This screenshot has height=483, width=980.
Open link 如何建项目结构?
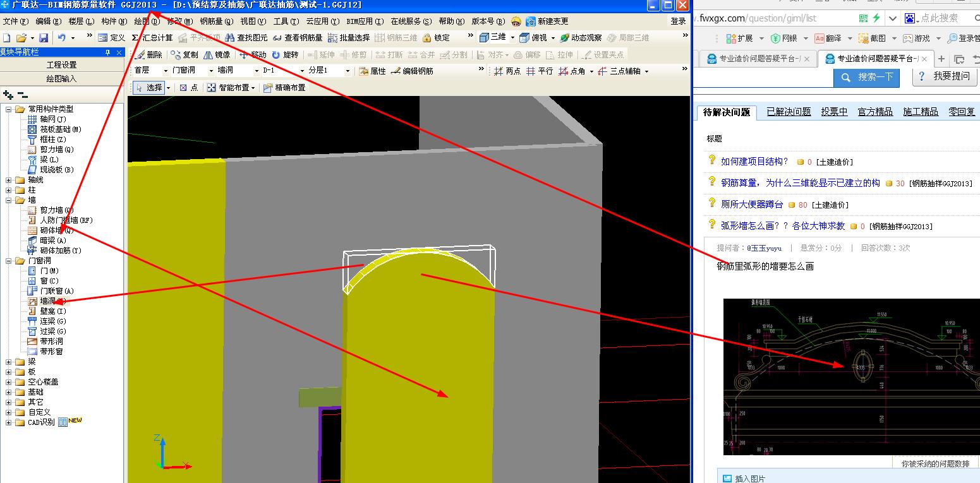(x=754, y=162)
